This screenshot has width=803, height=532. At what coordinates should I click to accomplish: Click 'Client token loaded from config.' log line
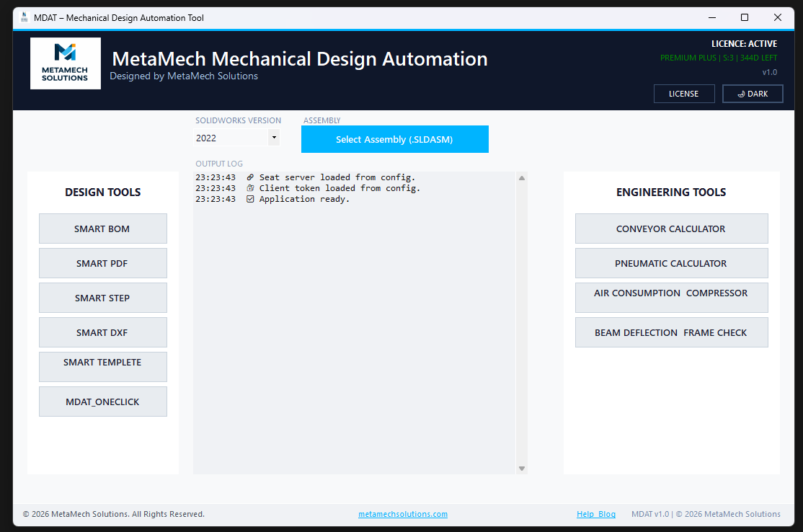tap(340, 188)
